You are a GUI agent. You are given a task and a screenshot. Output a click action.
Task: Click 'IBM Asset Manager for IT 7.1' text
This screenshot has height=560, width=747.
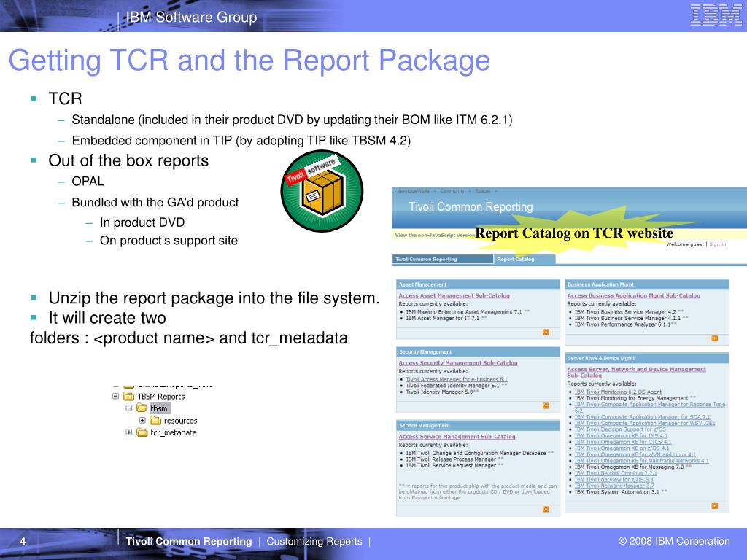[x=443, y=319]
